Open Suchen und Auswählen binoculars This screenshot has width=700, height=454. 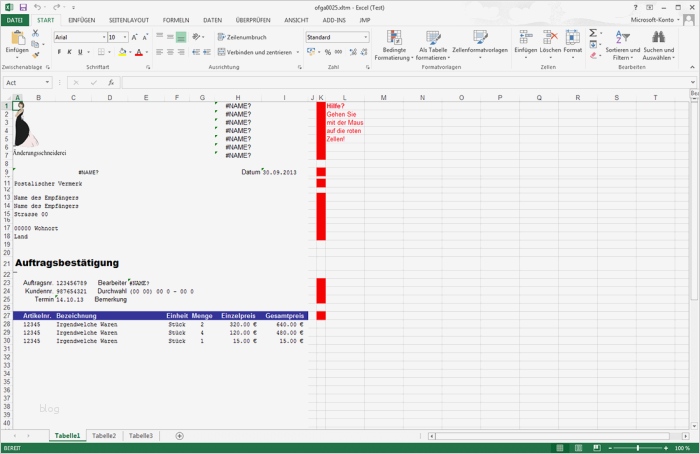pyautogui.click(x=658, y=45)
